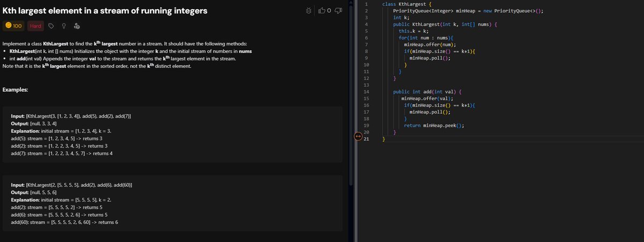Click the Hard difficulty badge
The height and width of the screenshot is (242, 644).
[35, 26]
